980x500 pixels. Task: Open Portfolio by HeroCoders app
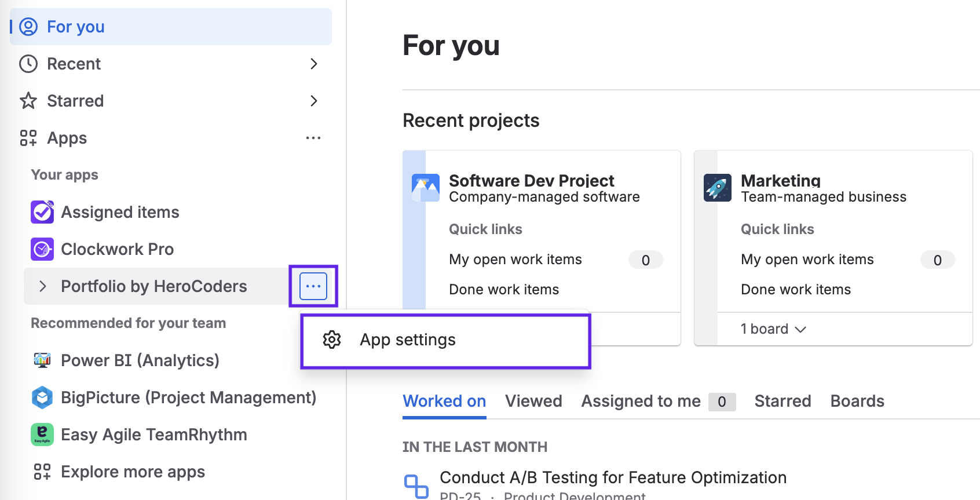click(153, 286)
